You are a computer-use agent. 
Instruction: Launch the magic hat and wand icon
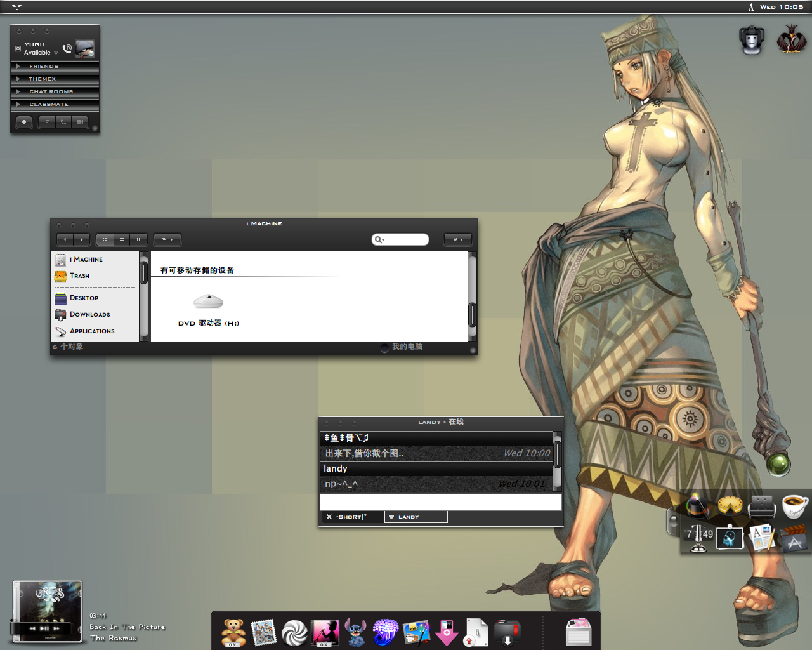click(697, 507)
